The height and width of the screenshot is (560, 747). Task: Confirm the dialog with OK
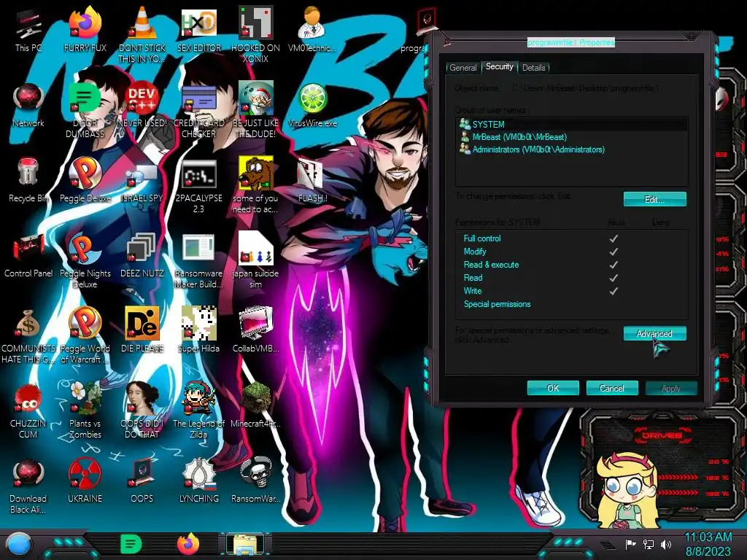[553, 388]
